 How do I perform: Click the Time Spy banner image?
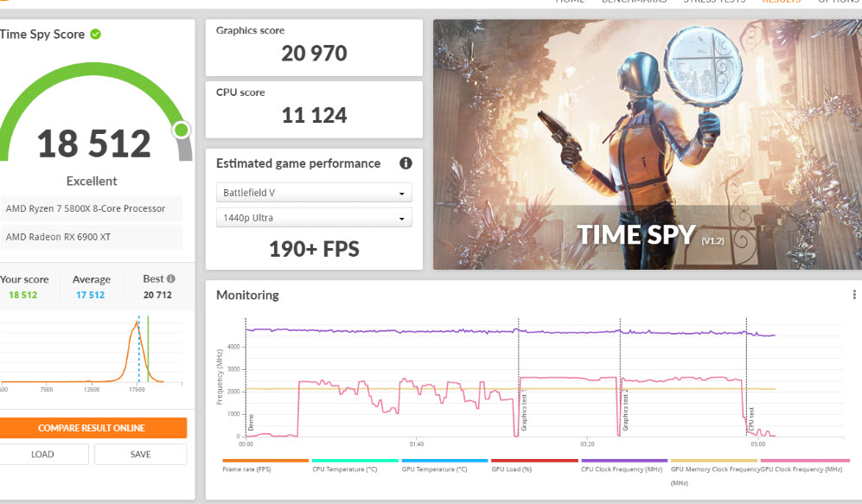coord(648,144)
